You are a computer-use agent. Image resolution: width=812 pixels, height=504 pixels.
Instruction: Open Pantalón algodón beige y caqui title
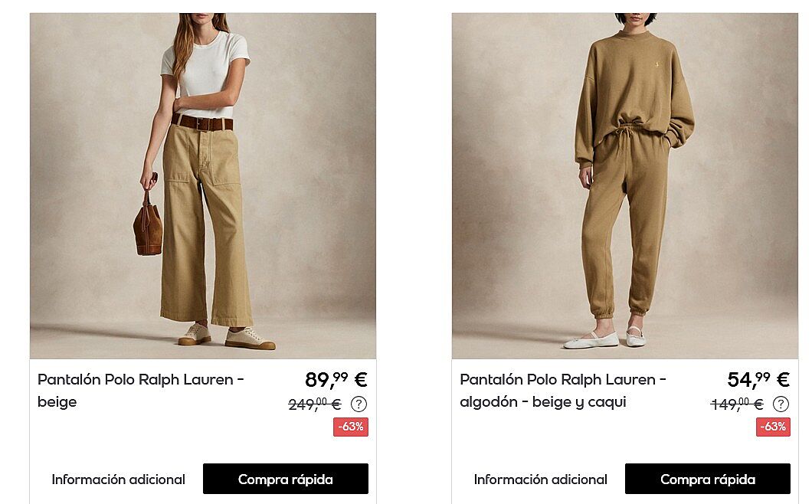pos(563,391)
